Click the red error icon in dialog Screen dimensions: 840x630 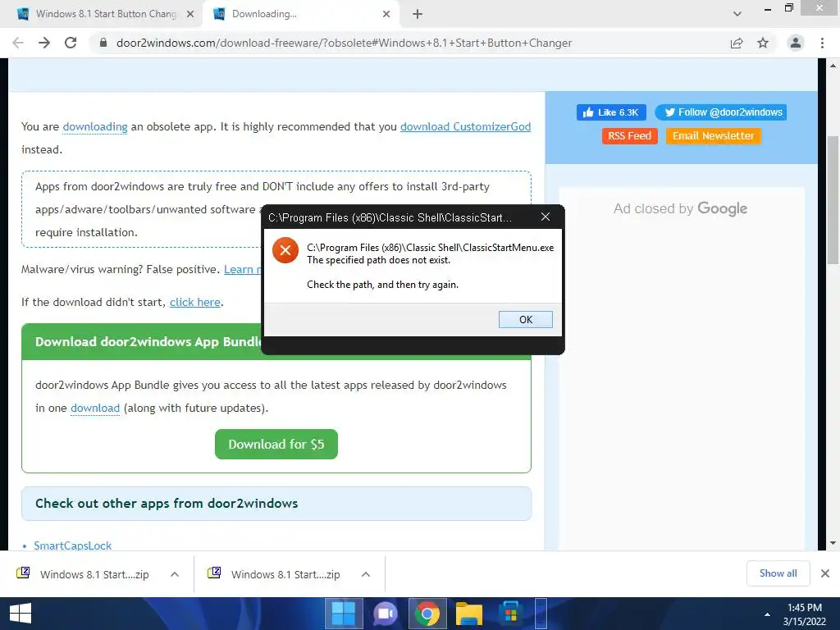click(x=285, y=250)
